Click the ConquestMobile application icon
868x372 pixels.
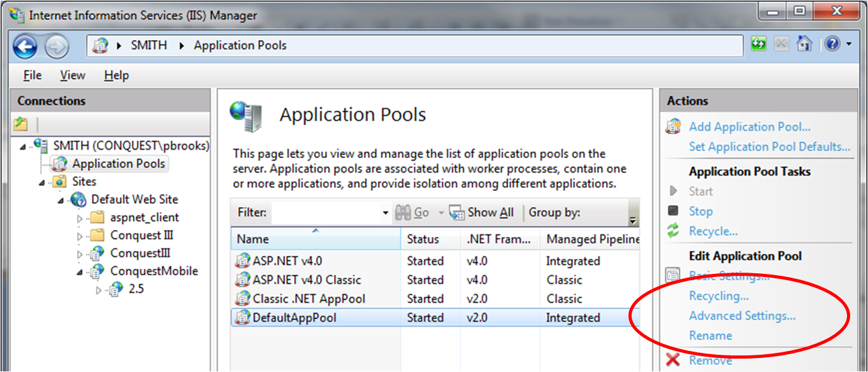point(97,271)
